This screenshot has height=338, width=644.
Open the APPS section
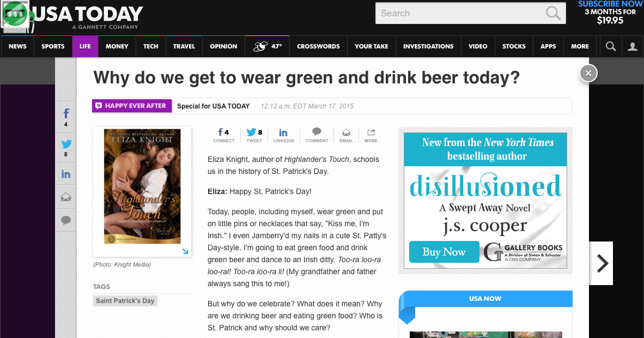click(548, 46)
